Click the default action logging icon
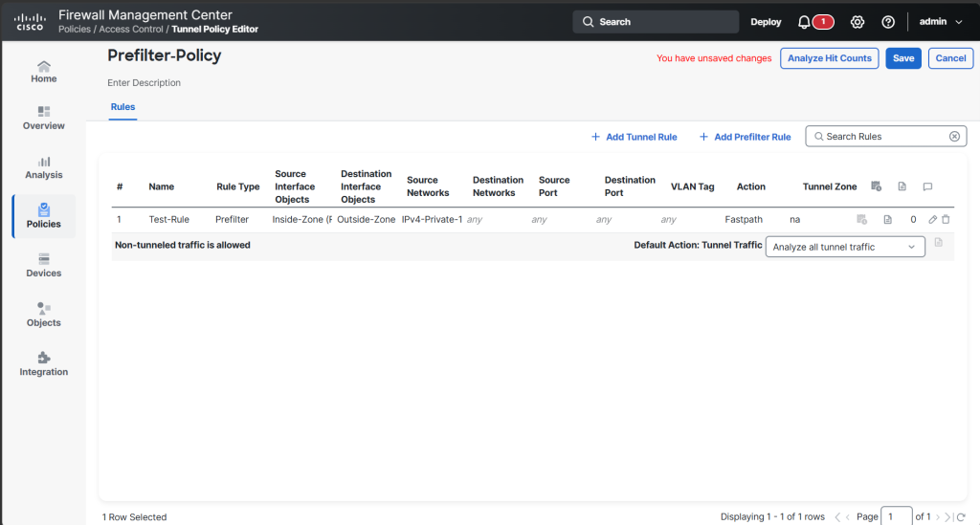Image resolution: width=980 pixels, height=525 pixels. coord(938,242)
